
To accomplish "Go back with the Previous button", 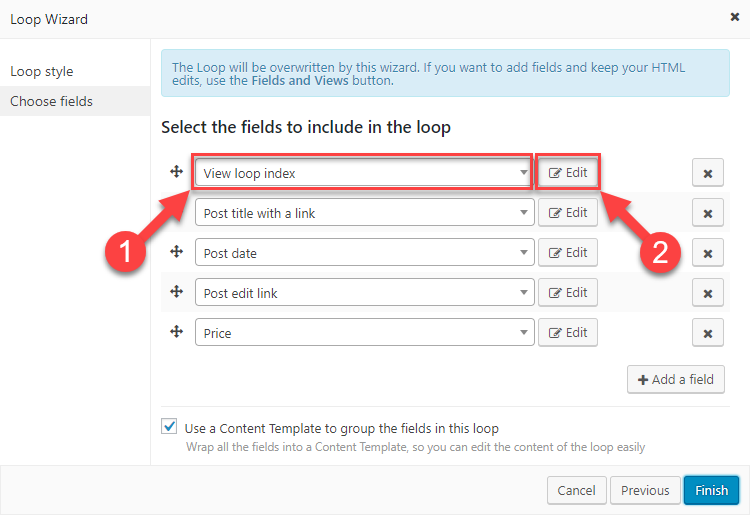I will click(645, 490).
